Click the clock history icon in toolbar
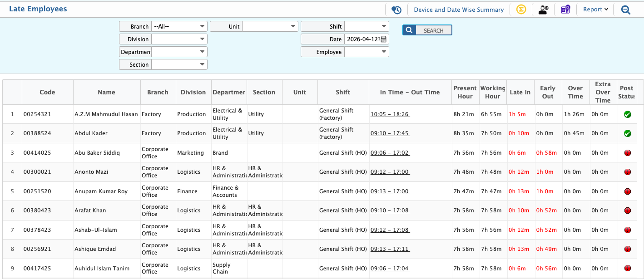The height and width of the screenshot is (279, 644). coord(396,10)
